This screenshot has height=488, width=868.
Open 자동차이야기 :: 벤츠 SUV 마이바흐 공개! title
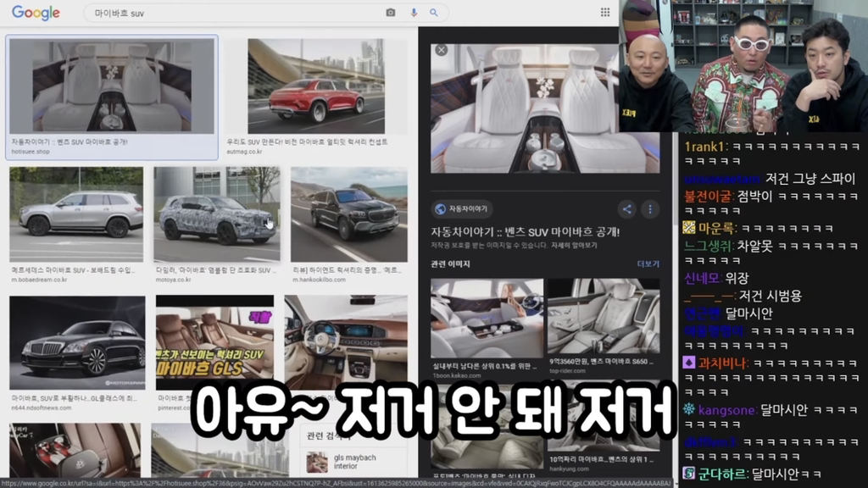pos(526,232)
